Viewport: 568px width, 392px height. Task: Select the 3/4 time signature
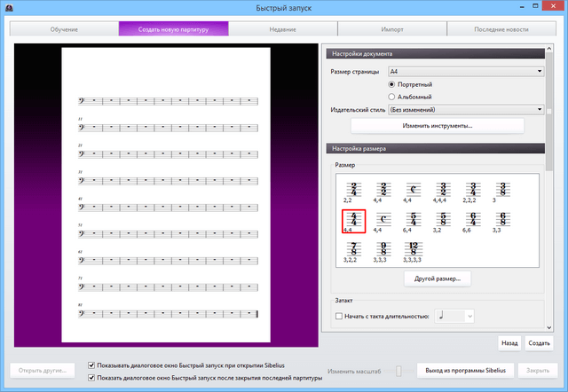pos(472,189)
